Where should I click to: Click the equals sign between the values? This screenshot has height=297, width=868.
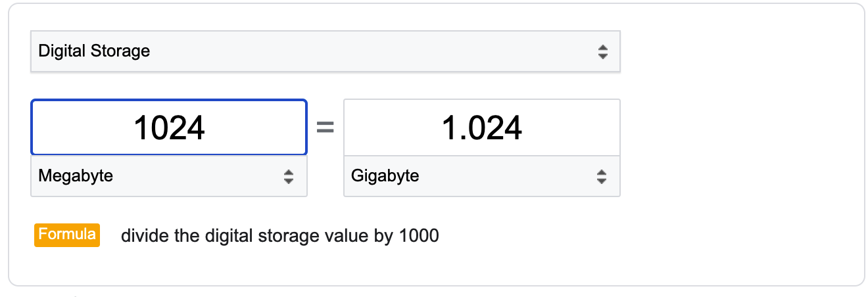[325, 128]
